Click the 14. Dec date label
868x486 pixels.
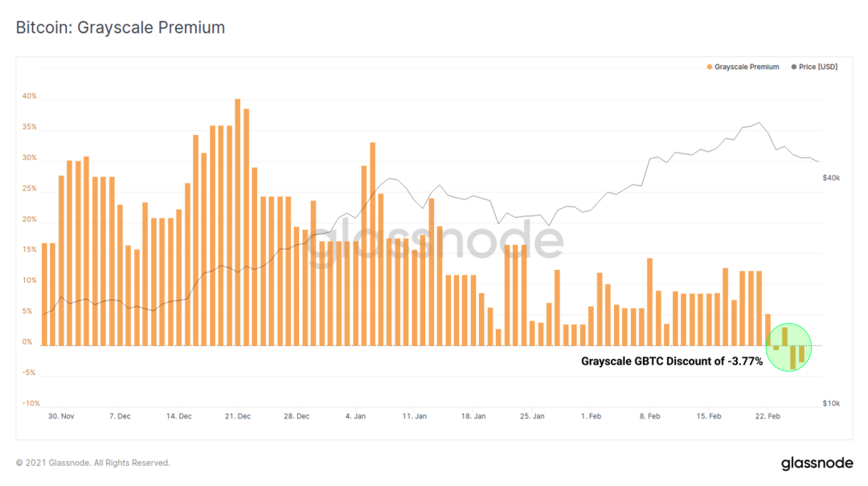(x=178, y=416)
